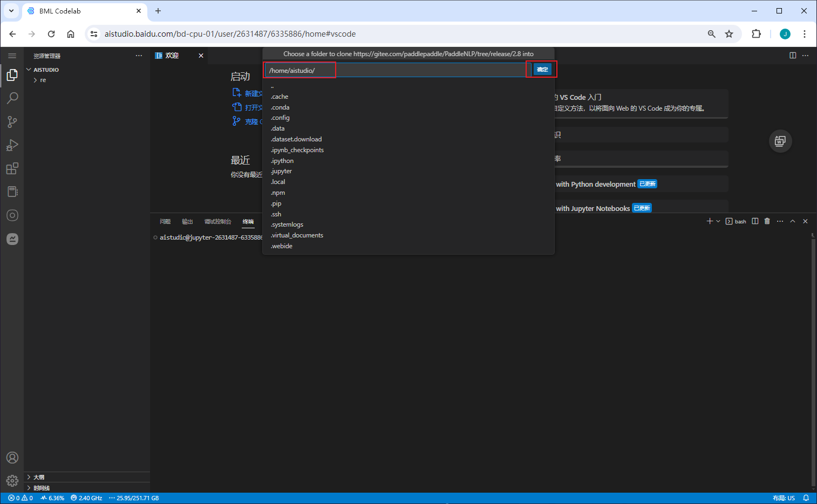
Task: Open the Explorer view in activity bar
Action: pyautogui.click(x=12, y=75)
